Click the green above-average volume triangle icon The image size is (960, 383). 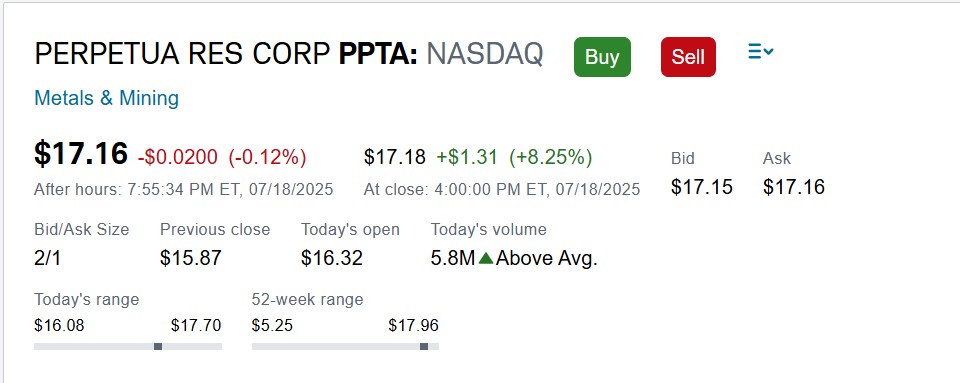pyautogui.click(x=486, y=258)
